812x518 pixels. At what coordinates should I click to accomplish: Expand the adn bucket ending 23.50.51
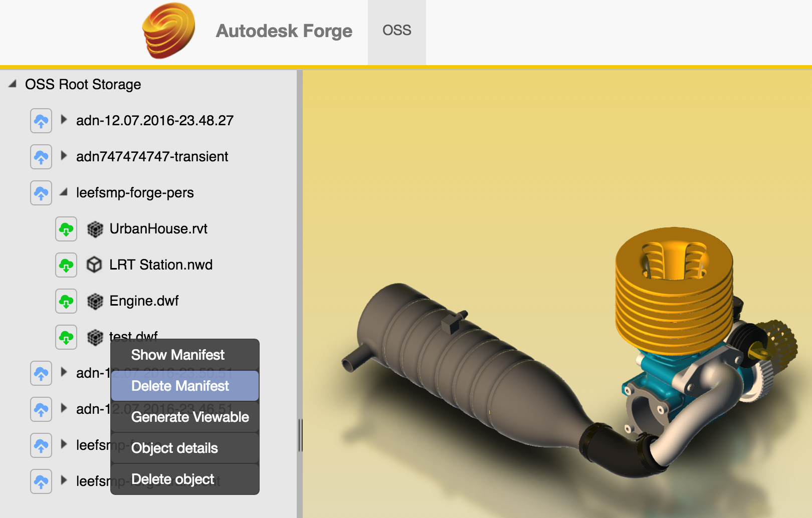click(64, 372)
